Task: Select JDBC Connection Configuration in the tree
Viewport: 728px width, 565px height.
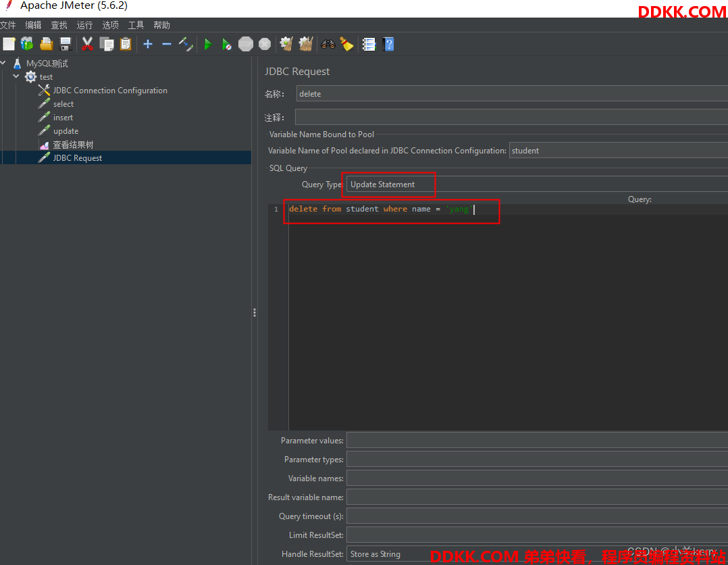Action: coord(110,91)
